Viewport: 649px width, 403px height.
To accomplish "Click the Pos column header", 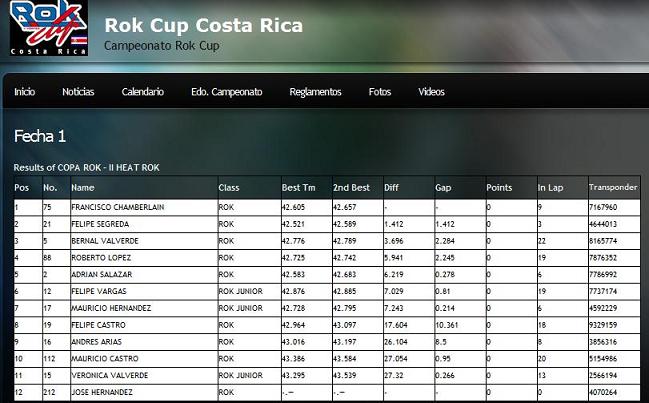I will (22, 187).
